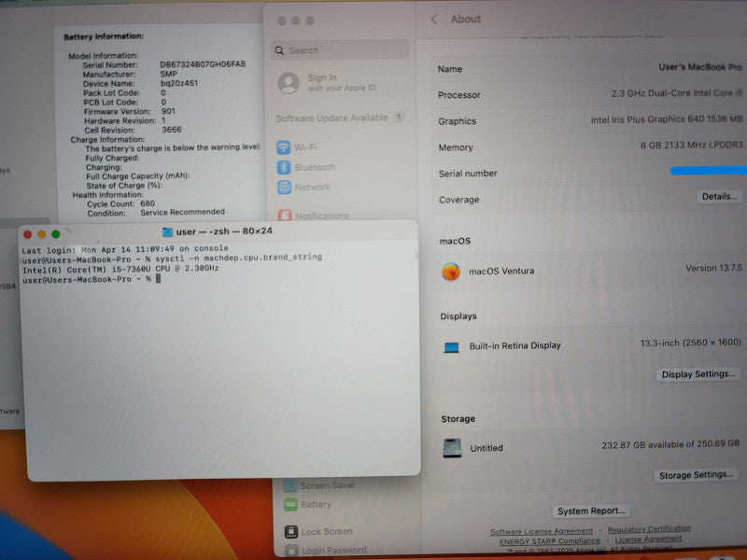The width and height of the screenshot is (747, 560).
Task: Open Notifications bell icon in sidebar
Action: coord(285,216)
